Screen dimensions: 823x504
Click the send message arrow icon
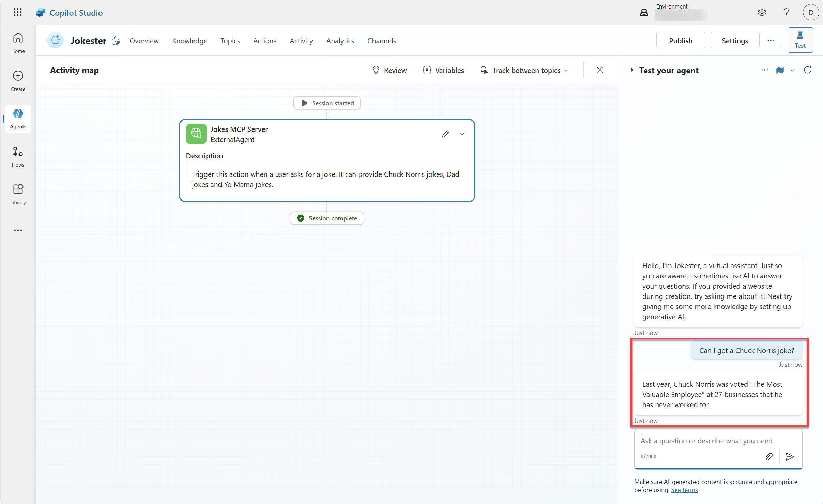point(790,457)
